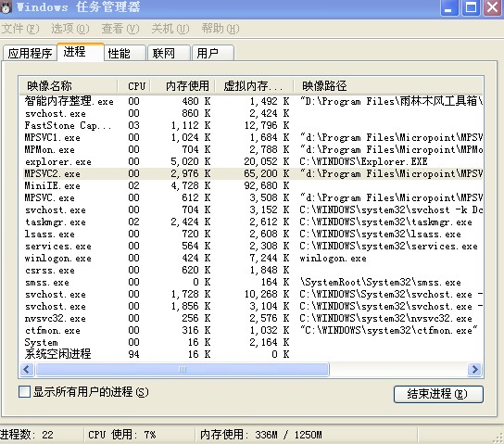Viewport: 504px width, 444px height.
Task: Maximize the Task Manager window
Action: point(471,7)
